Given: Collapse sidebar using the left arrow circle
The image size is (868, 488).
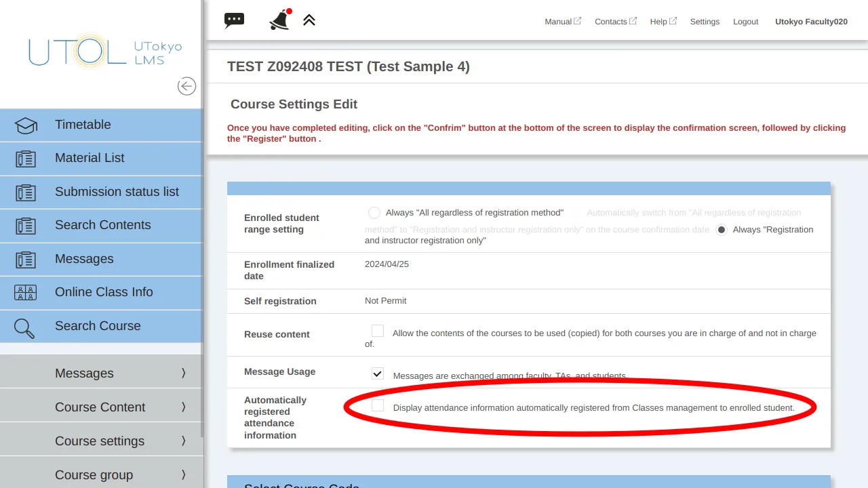Looking at the screenshot, I should click(x=186, y=86).
